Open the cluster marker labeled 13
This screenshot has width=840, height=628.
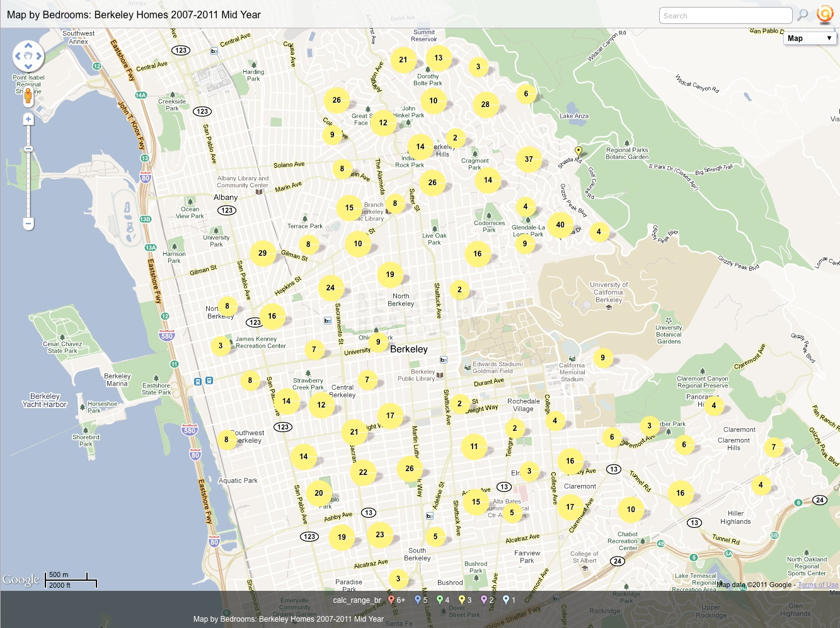(439, 58)
